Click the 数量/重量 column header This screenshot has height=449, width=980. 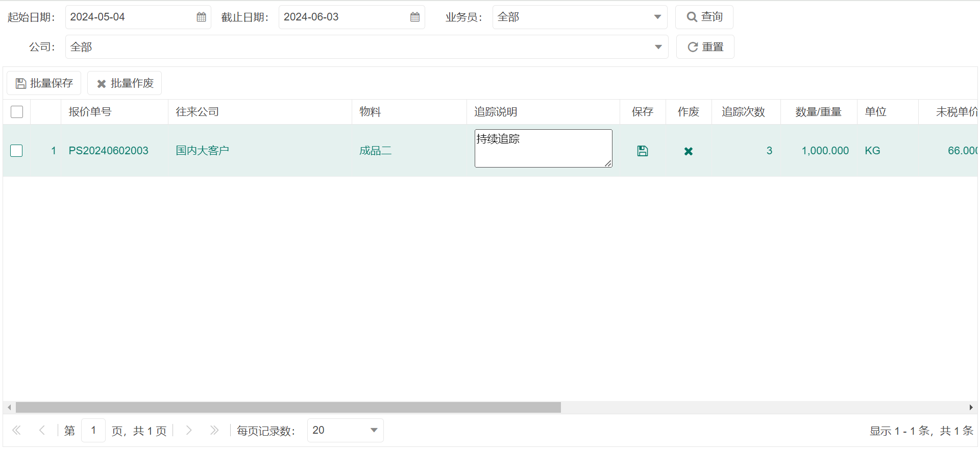819,112
